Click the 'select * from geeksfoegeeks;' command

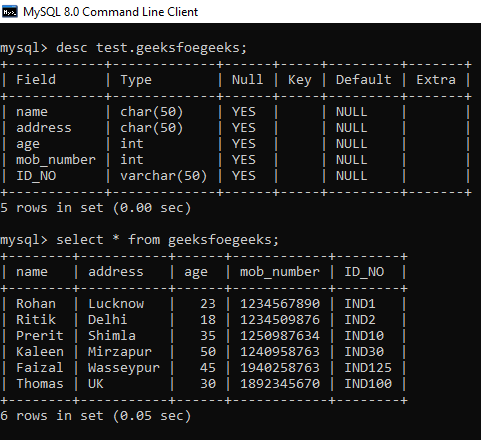167,240
